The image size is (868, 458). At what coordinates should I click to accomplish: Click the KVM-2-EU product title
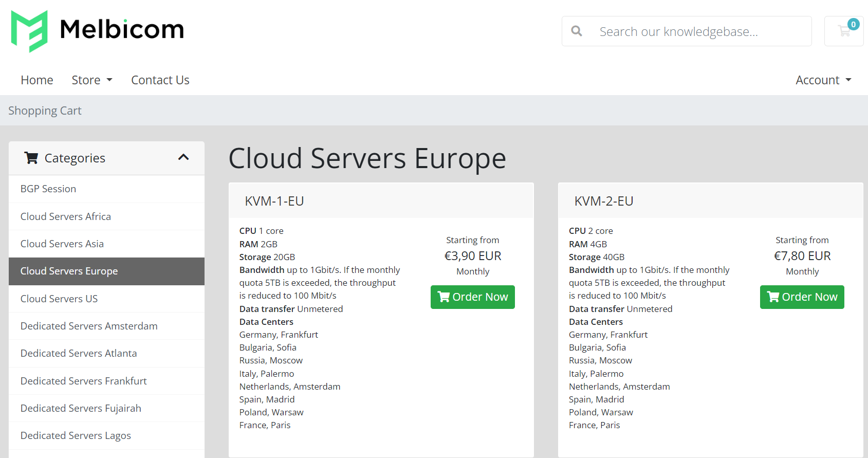[604, 201]
